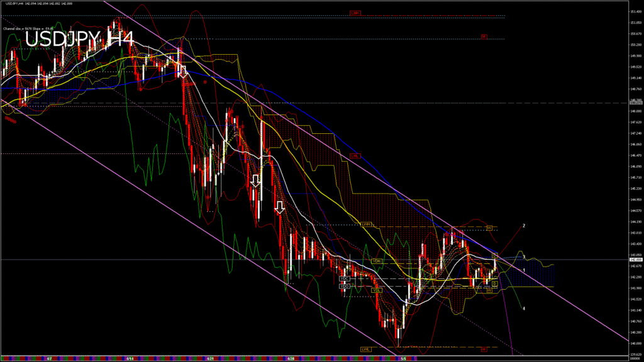
Task: Click the orange LWL level tag
Action: coord(365,349)
